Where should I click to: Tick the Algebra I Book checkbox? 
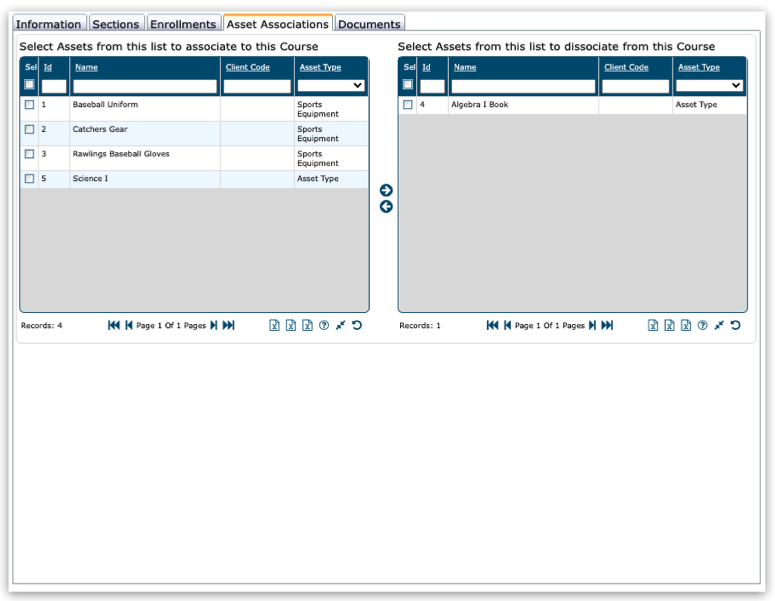pos(408,105)
